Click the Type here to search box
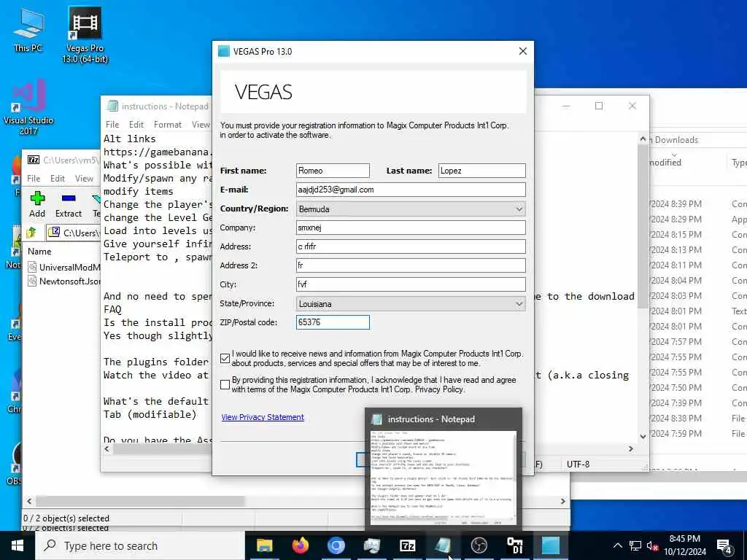 tap(141, 545)
